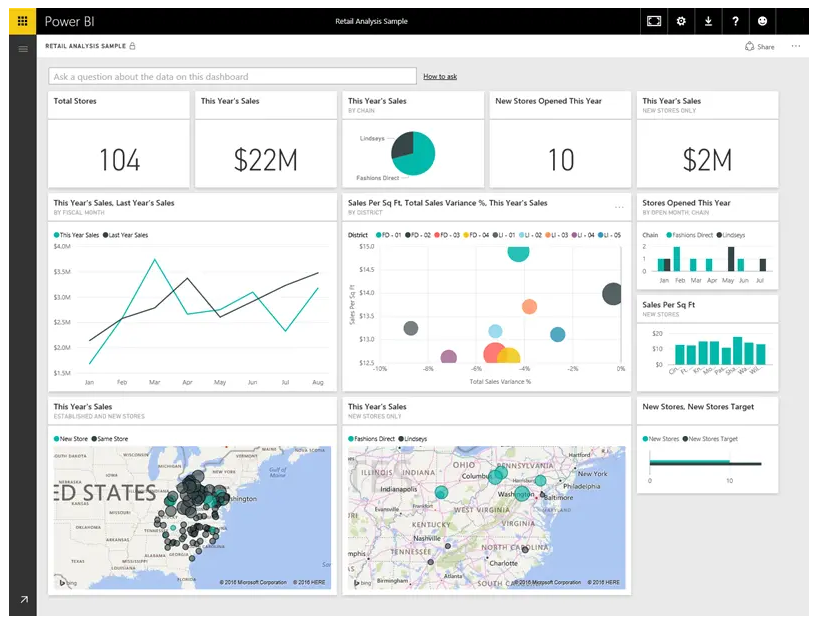Viewport: 826px width, 640px height.
Task: Click the 'New Store' map legend entry
Action: [71, 439]
